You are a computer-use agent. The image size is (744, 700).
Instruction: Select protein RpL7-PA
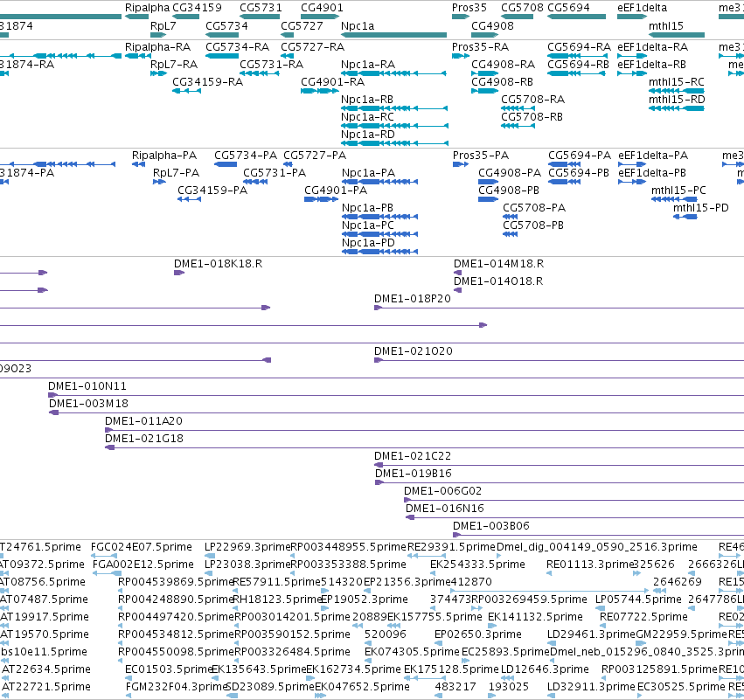tap(176, 173)
